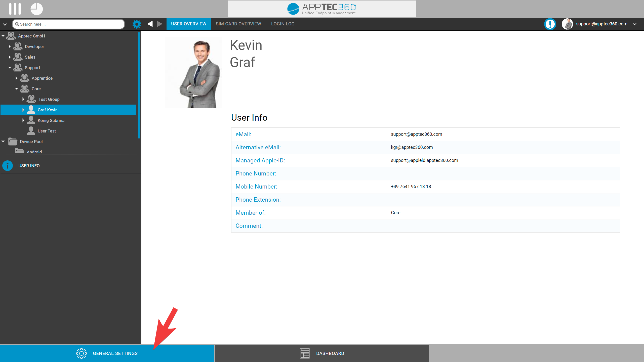Click the user account avatar icon

tap(568, 24)
